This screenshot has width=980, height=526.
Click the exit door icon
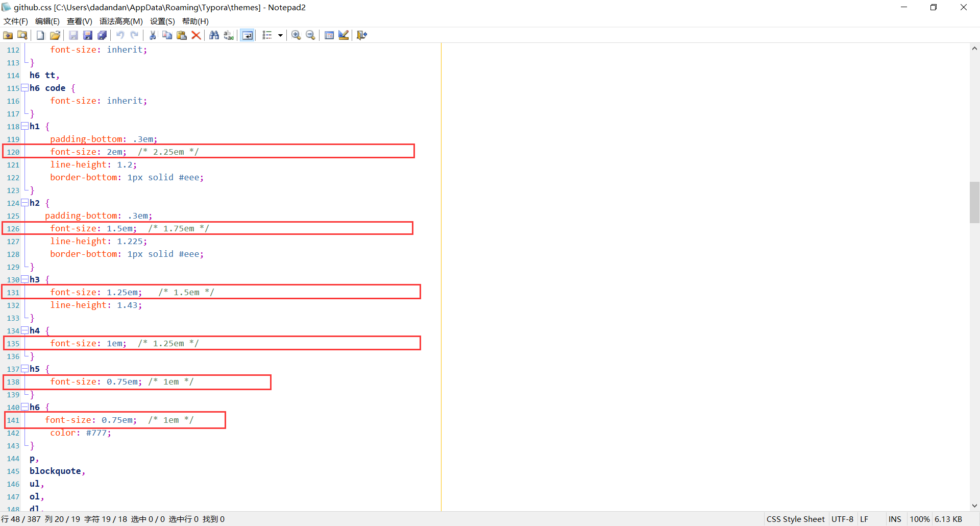(362, 35)
